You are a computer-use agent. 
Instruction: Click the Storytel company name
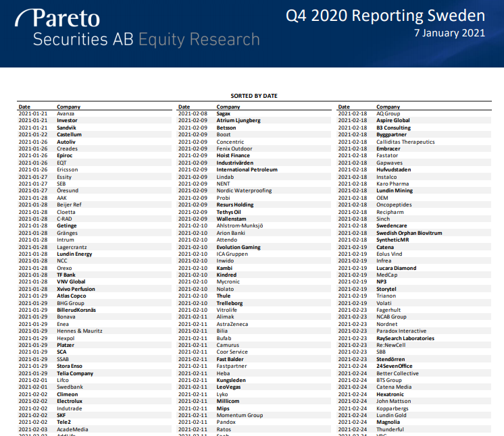[x=386, y=289]
